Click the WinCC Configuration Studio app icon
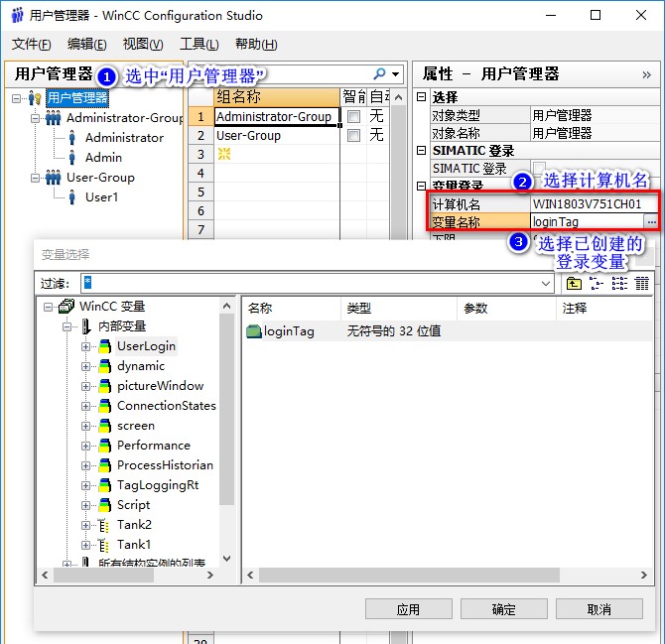665x644 pixels. (18, 15)
